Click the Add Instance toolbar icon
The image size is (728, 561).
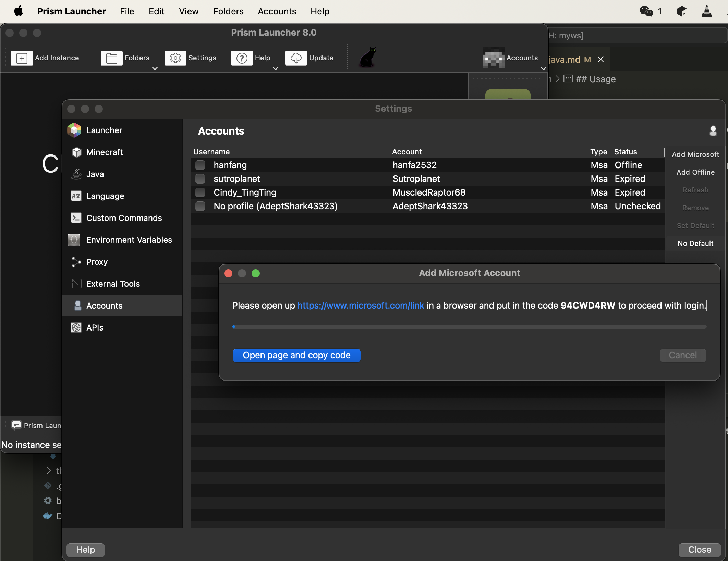[22, 58]
